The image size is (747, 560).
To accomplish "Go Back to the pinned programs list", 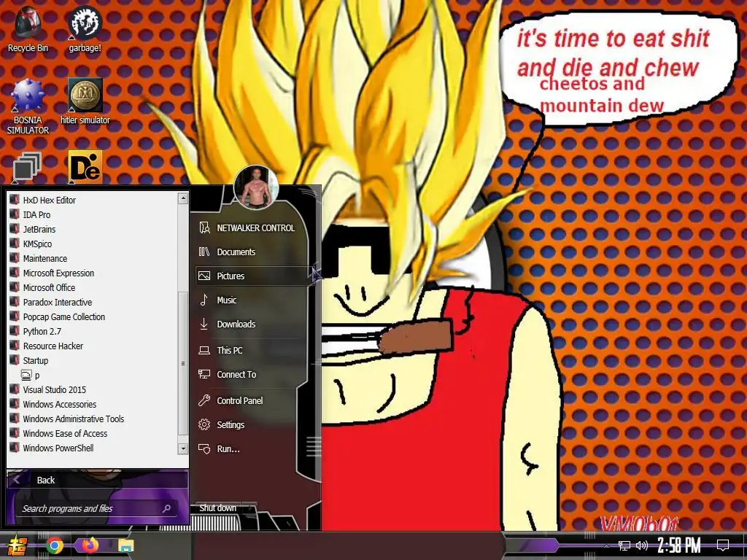I will point(97,480).
